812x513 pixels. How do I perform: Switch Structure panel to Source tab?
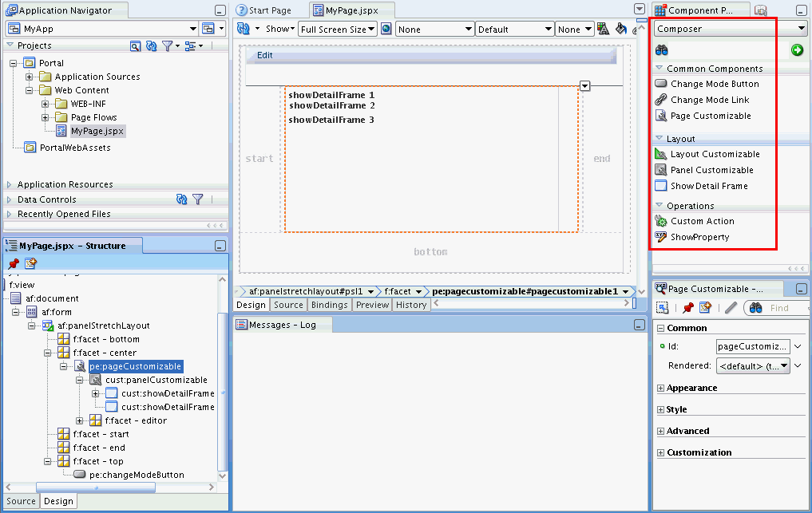coord(22,501)
